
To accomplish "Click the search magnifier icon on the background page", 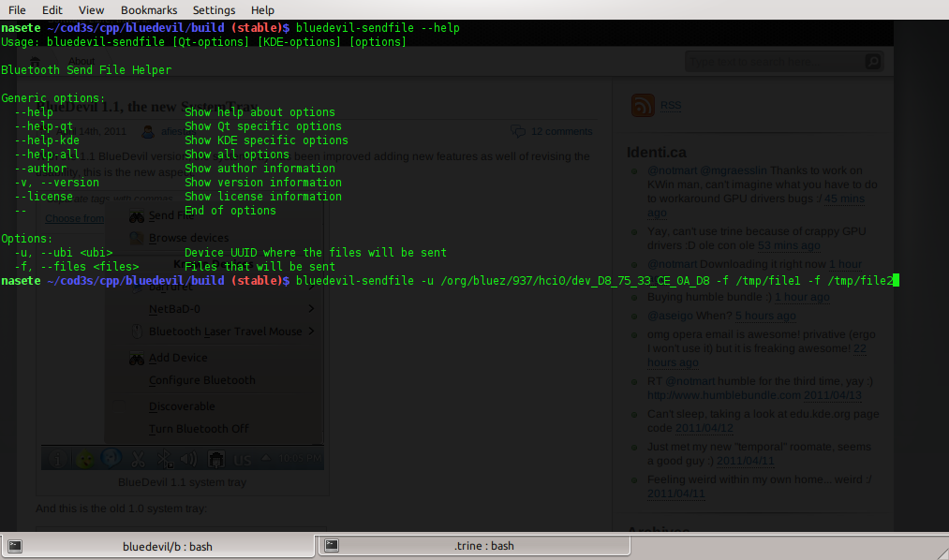I will [873, 62].
